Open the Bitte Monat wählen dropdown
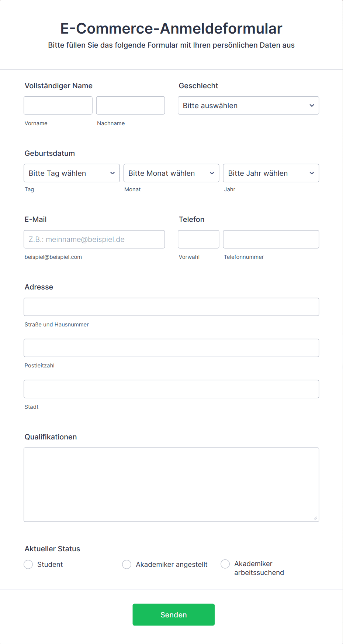Screen dimensions: 343x644 (171, 173)
